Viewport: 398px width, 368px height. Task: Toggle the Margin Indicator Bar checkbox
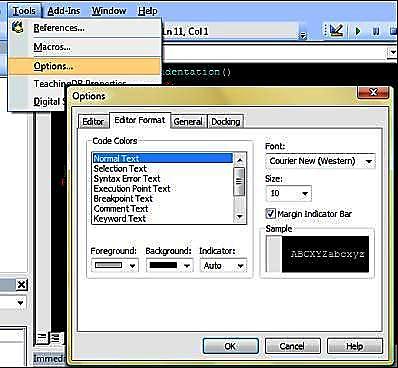271,214
